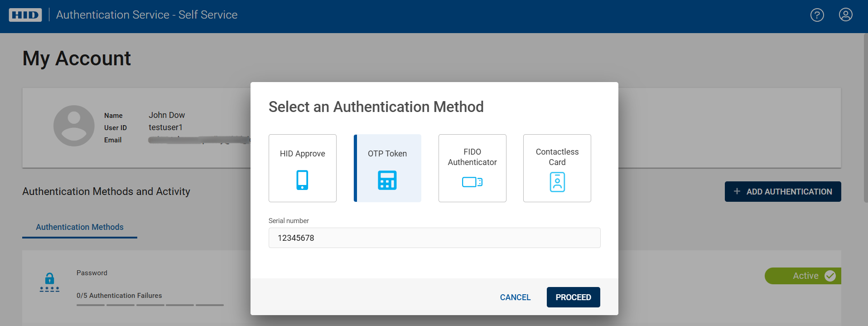Click the Authentication Failures progress bar
The image size is (868, 326).
tap(150, 305)
